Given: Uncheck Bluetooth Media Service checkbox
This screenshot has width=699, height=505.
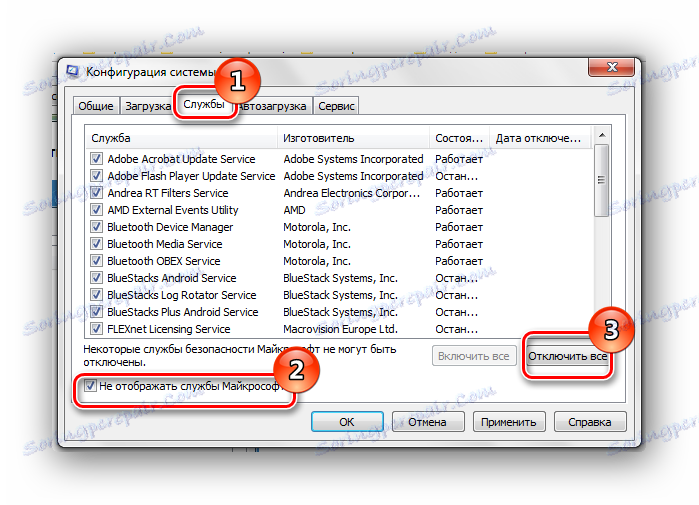Looking at the screenshot, I should [96, 243].
